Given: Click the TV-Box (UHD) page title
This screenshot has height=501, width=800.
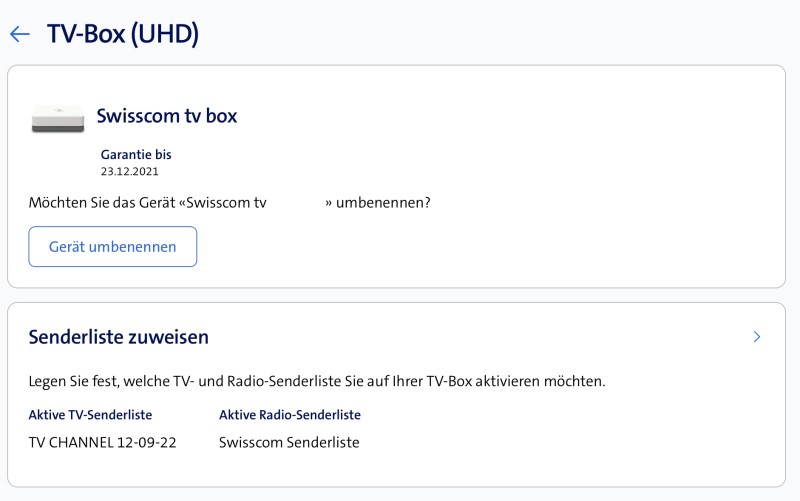Looking at the screenshot, I should coord(123,34).
